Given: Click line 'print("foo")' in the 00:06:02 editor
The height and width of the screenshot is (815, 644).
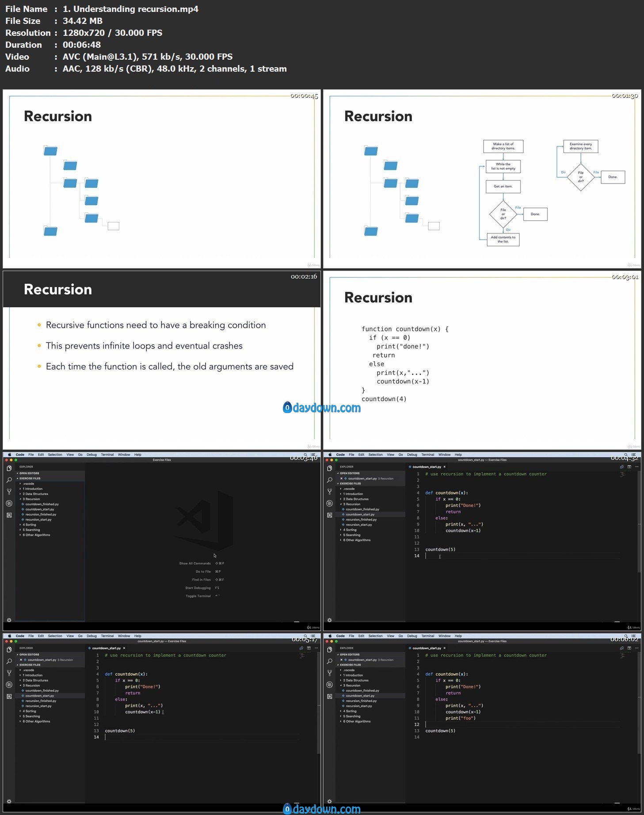Looking at the screenshot, I should 461,718.
